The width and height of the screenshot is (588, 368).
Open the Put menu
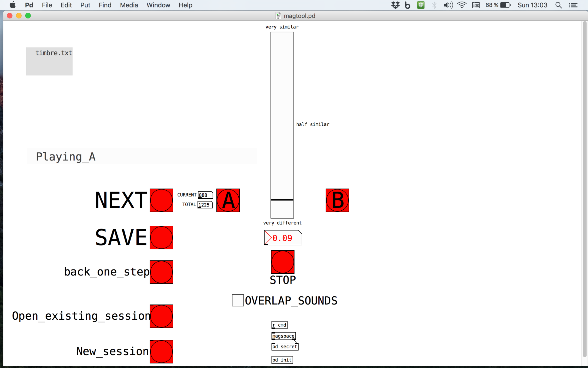(85, 5)
